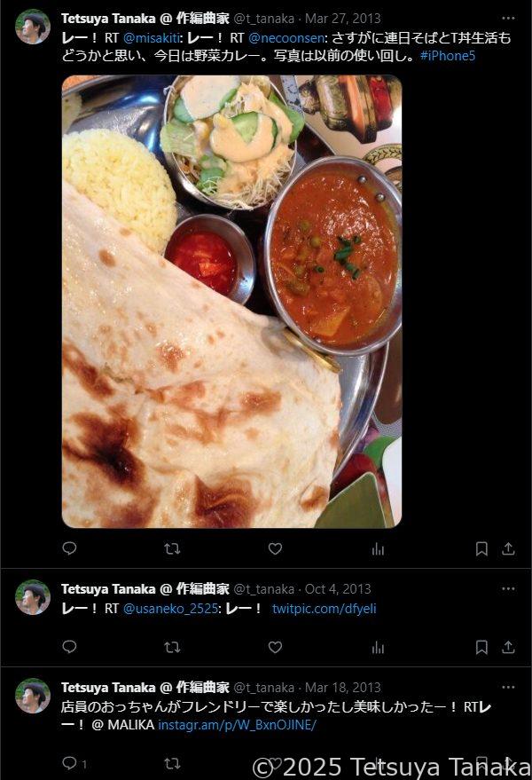The width and height of the screenshot is (532, 780).
Task: Enlarge the curry and naan photo
Action: coord(231,302)
